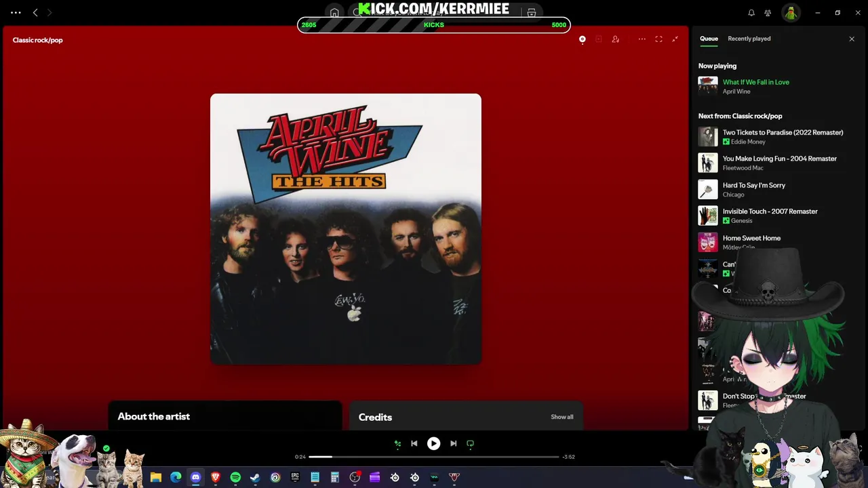Open the What If We Fall in Love title
The height and width of the screenshot is (488, 868).
coord(755,82)
